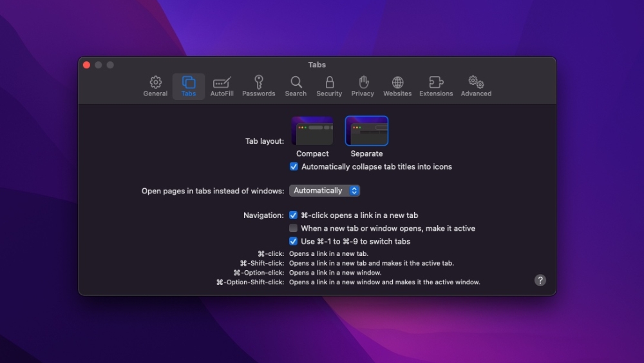The image size is (644, 363).
Task: Click the '⌘-Shift-click:' label
Action: point(262,263)
